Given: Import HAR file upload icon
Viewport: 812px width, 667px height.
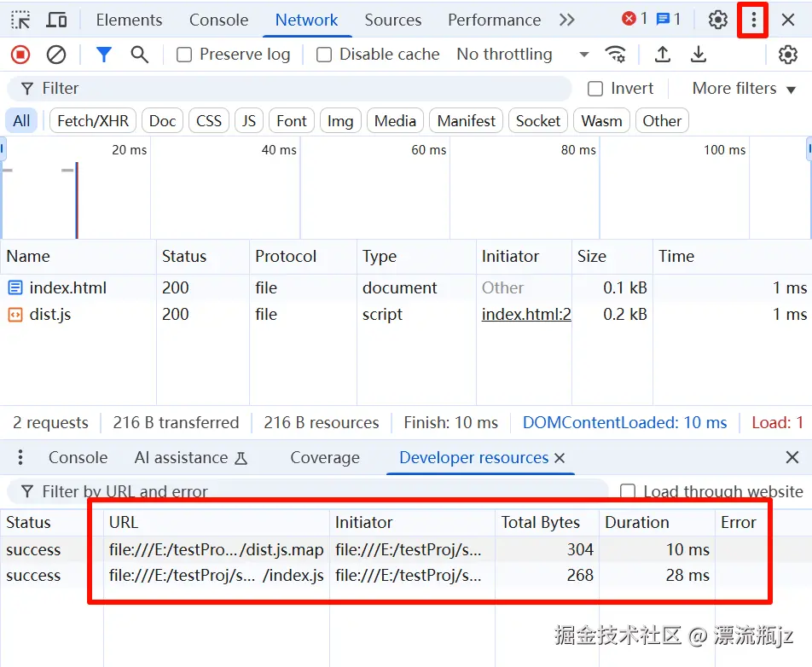Looking at the screenshot, I should point(663,55).
